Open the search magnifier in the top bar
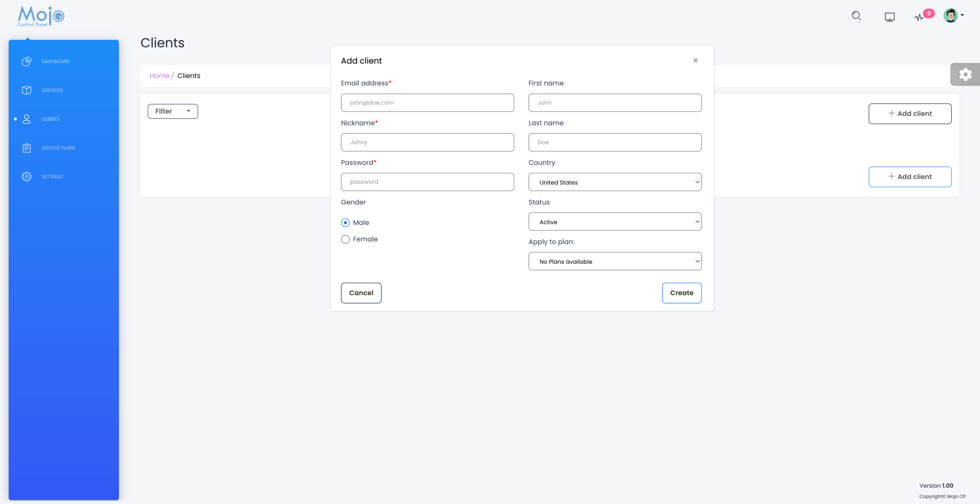This screenshot has width=980, height=504. pyautogui.click(x=856, y=16)
